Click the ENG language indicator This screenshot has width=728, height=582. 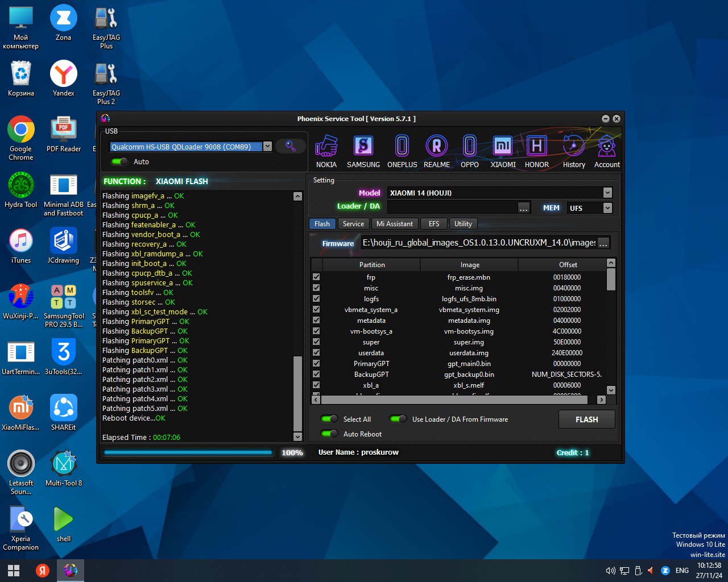[x=682, y=570]
